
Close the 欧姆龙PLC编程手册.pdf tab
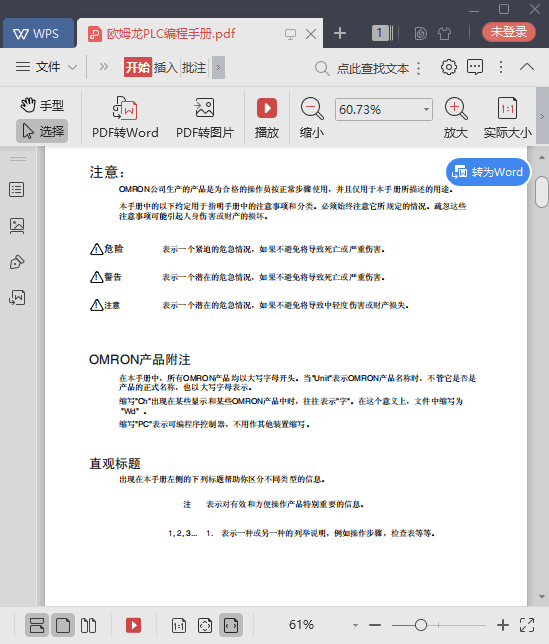coord(311,34)
